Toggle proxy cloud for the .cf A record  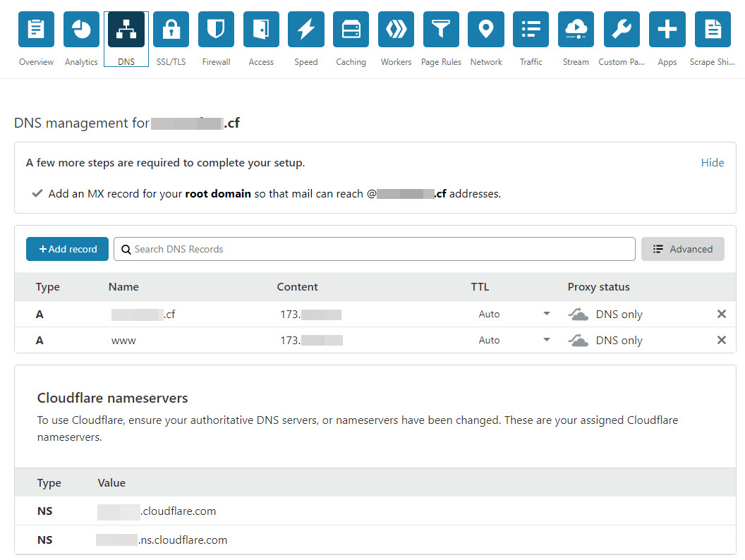(x=579, y=315)
